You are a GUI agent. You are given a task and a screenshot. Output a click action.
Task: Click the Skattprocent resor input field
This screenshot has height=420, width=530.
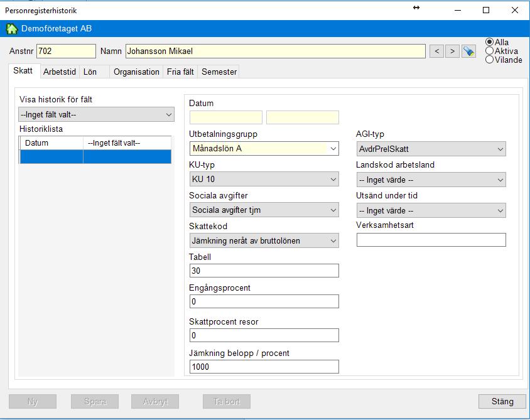pyautogui.click(x=264, y=335)
